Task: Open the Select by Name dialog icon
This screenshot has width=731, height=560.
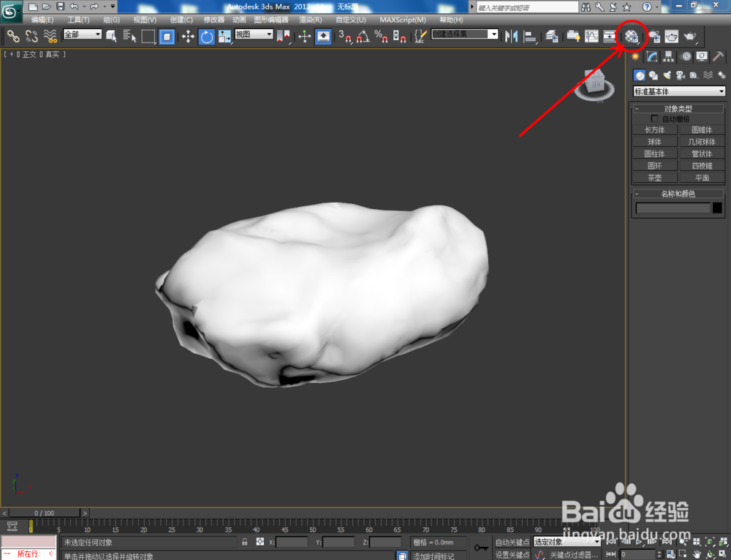Action: pyautogui.click(x=129, y=36)
